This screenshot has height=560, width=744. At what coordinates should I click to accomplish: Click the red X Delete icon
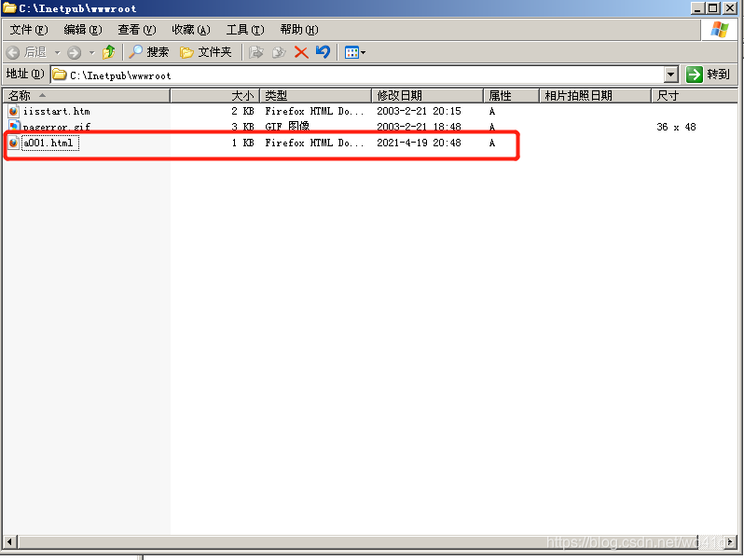(301, 52)
